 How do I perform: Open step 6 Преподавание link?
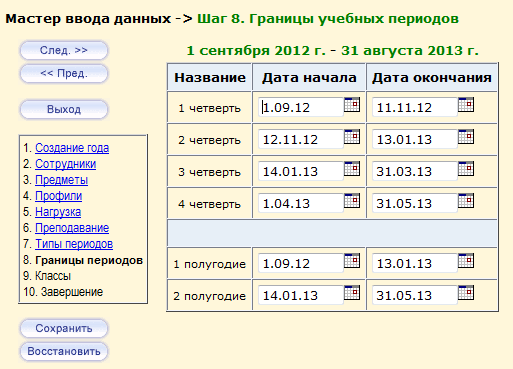pos(72,228)
